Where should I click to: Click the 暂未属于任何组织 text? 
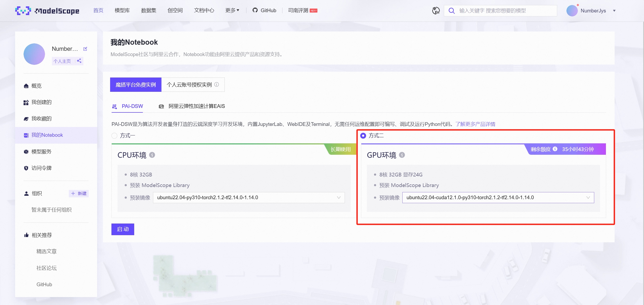[52, 210]
